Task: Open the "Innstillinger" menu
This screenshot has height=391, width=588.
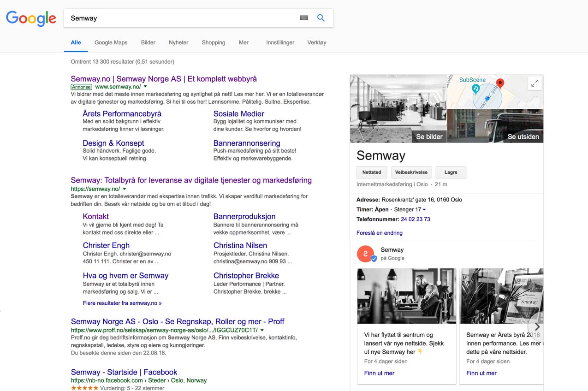Action: click(x=280, y=42)
